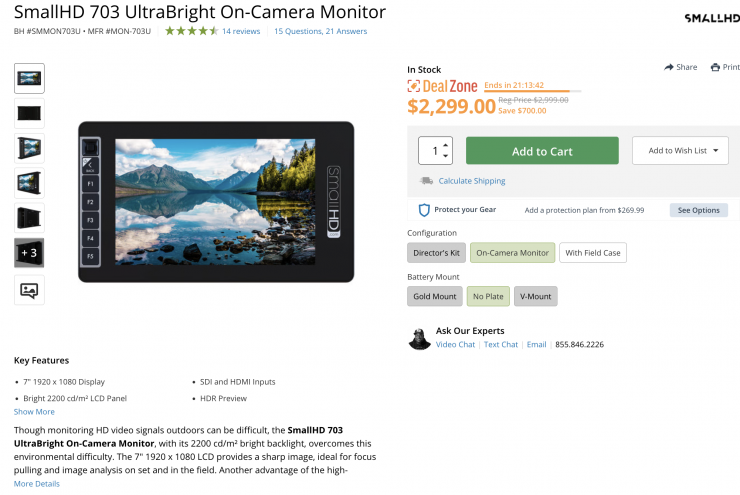This screenshot has width=740, height=495.
Task: Expand Show More key features
Action: point(34,411)
